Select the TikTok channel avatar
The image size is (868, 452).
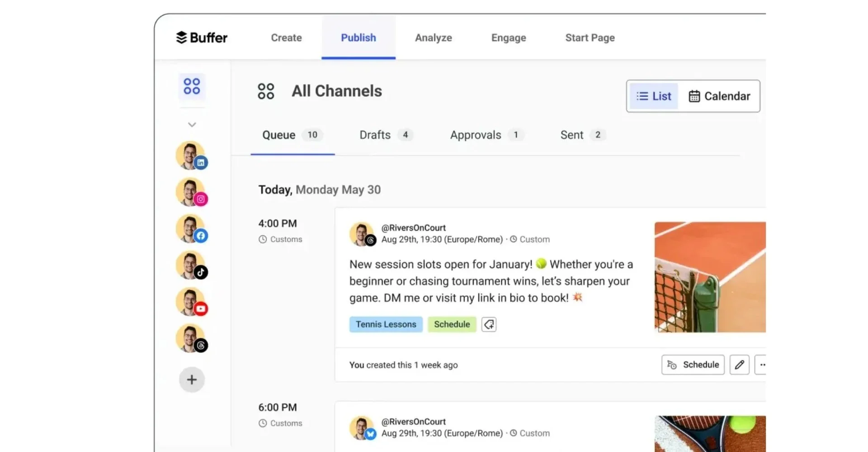(x=191, y=265)
